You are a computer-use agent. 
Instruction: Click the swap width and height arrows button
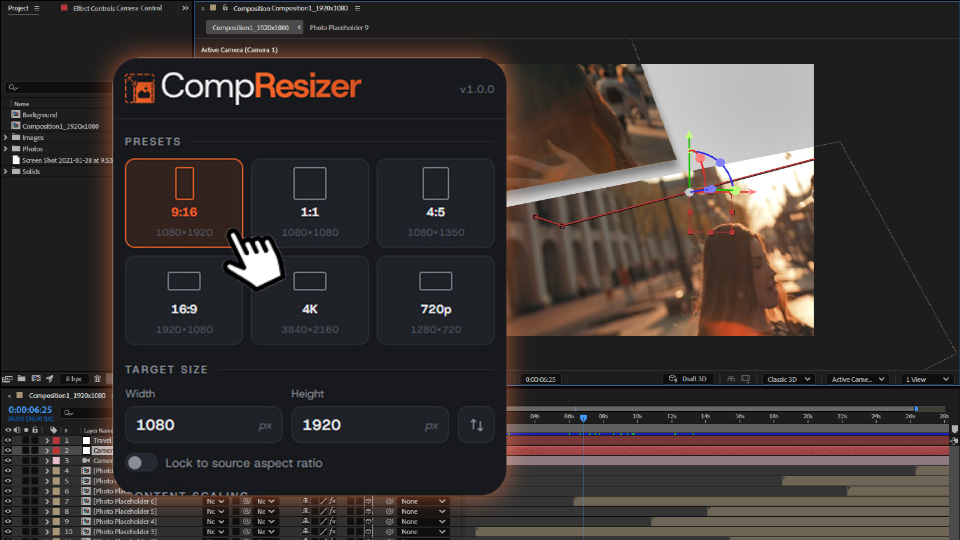476,424
